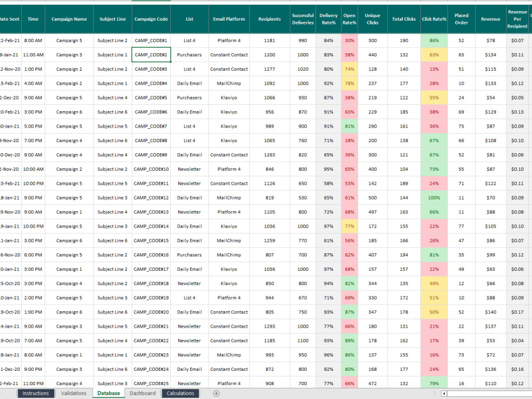Click the MailChimp cell for Campaign 2
Image resolution: width=532 pixels, height=399 pixels.
tap(229, 83)
